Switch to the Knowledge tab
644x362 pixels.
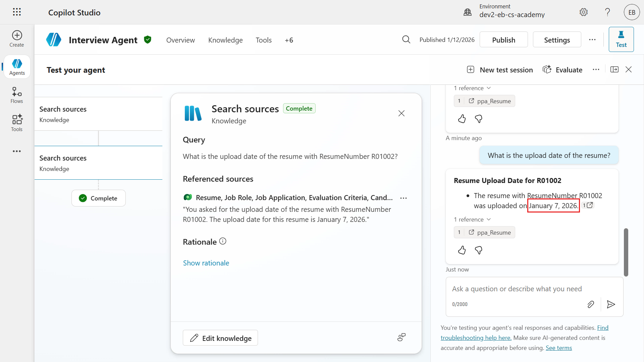pos(225,40)
